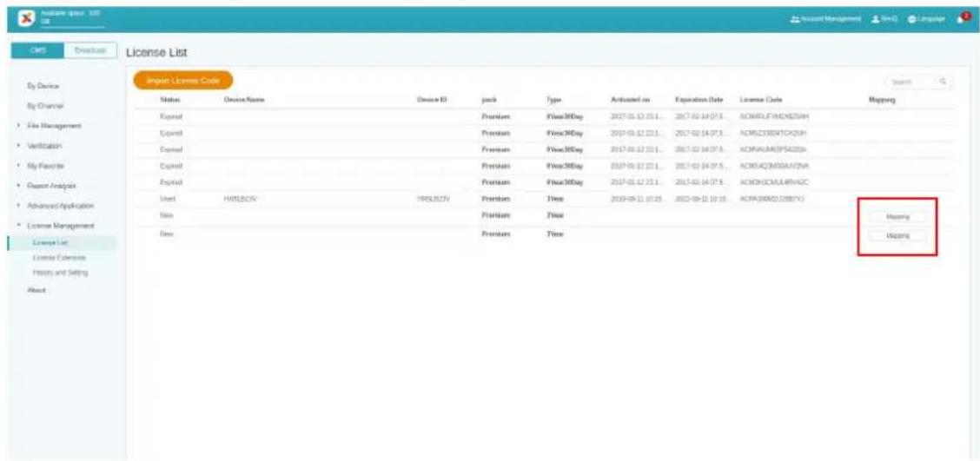This screenshot has height=461, width=980.
Task: Collapse License Management section
Action: 61,226
